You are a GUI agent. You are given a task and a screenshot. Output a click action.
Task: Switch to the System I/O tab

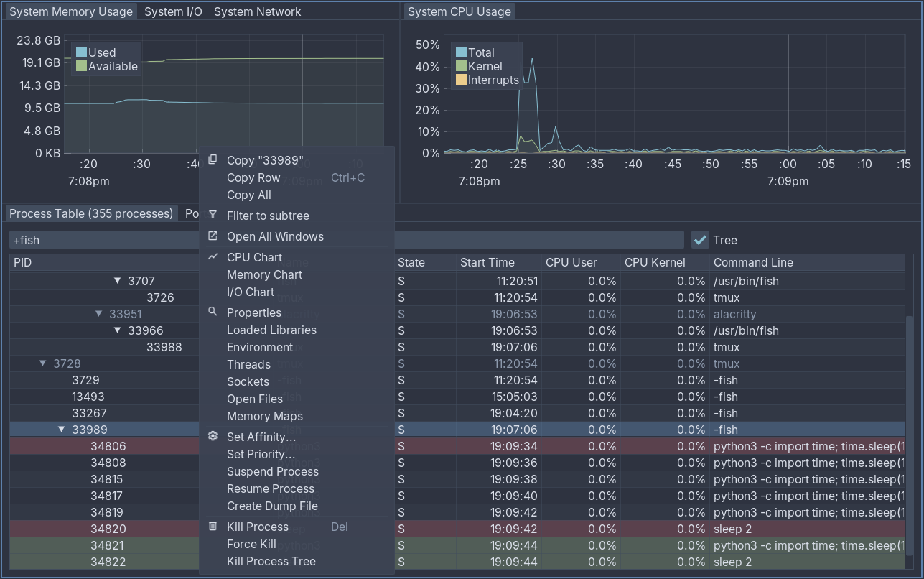tap(173, 11)
